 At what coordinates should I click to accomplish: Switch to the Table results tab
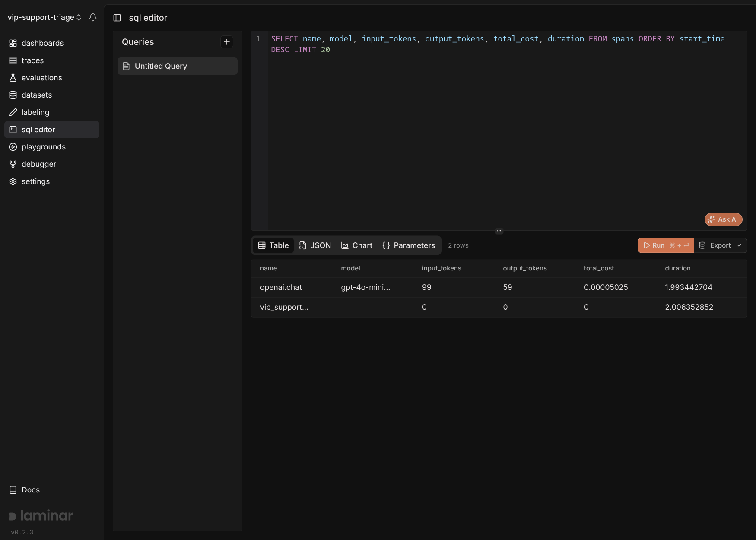273,245
